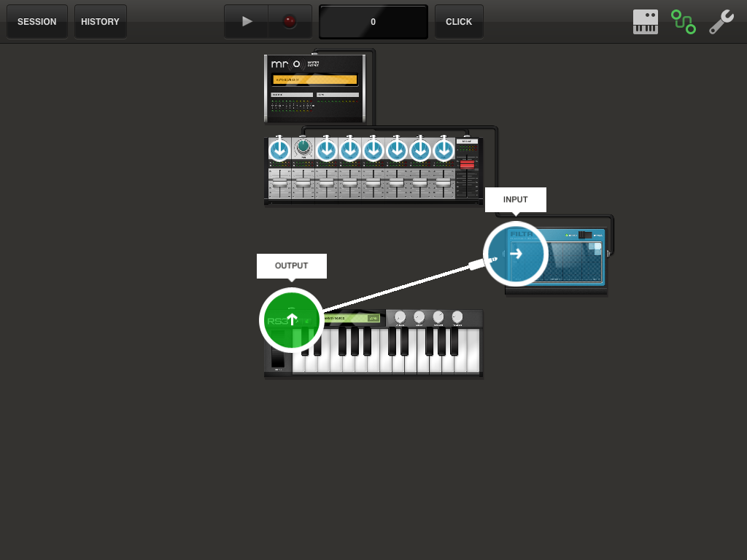Click the green RS3 OUTPUT arrow circle
This screenshot has width=747, height=560.
click(x=292, y=320)
